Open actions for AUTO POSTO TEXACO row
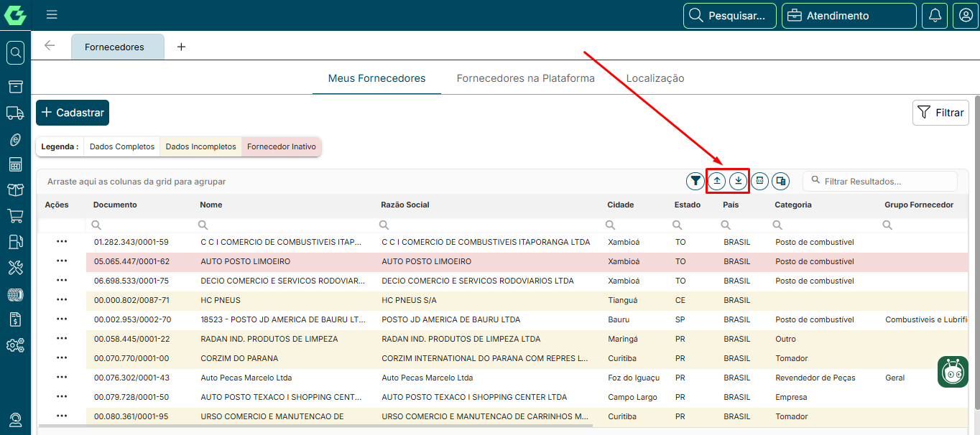The height and width of the screenshot is (435, 980). (62, 397)
